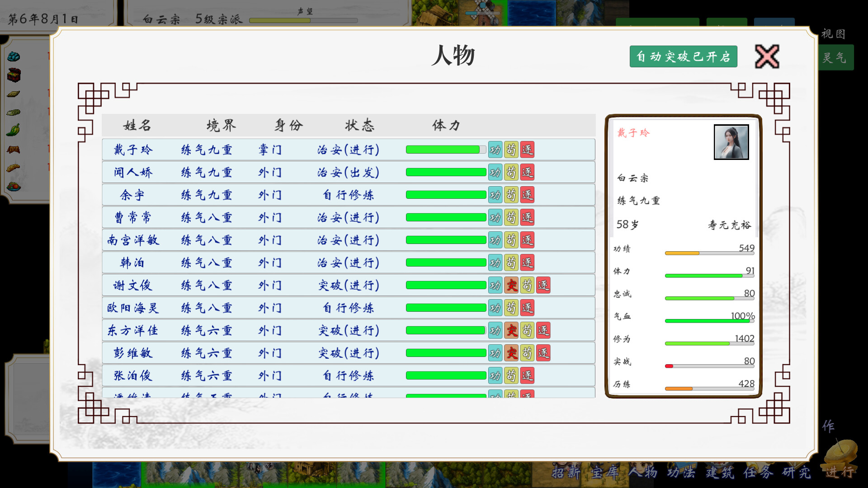Click 戴子玲's portrait thumbnail
Screen dimensions: 868x488
click(731, 141)
